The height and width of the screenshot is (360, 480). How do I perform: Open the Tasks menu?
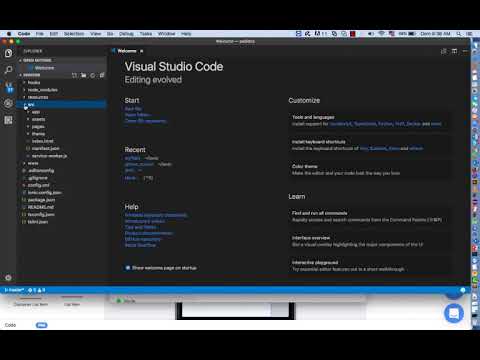pyautogui.click(x=146, y=34)
